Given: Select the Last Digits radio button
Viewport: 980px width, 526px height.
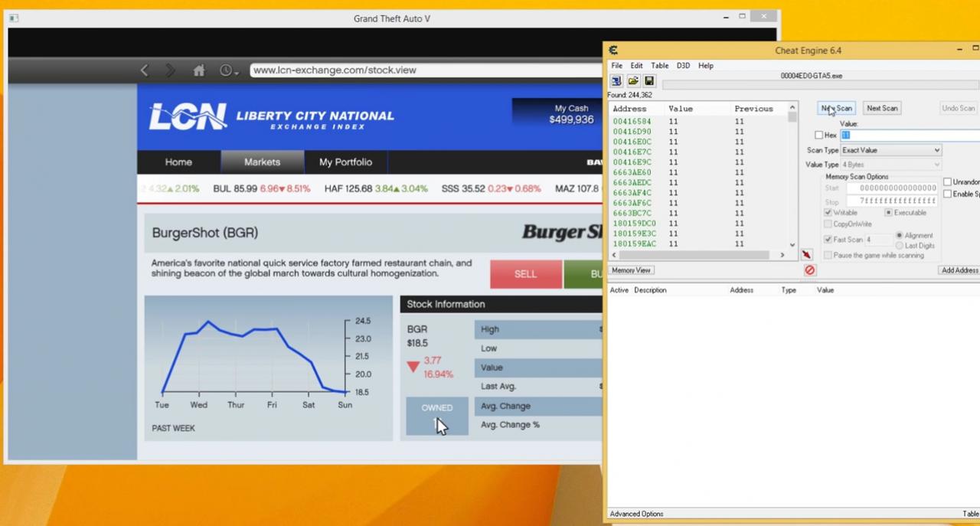Looking at the screenshot, I should point(900,246).
